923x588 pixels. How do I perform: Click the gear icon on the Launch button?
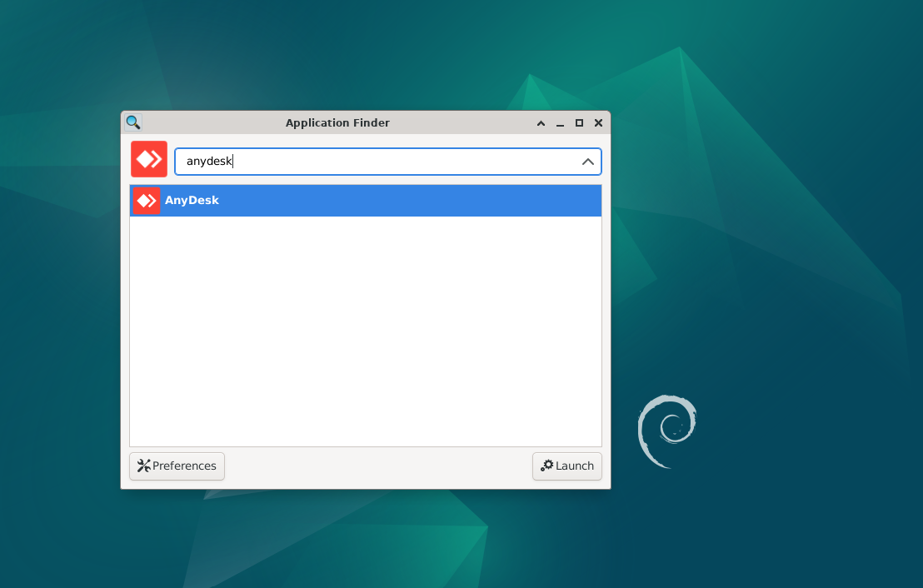pyautogui.click(x=549, y=466)
